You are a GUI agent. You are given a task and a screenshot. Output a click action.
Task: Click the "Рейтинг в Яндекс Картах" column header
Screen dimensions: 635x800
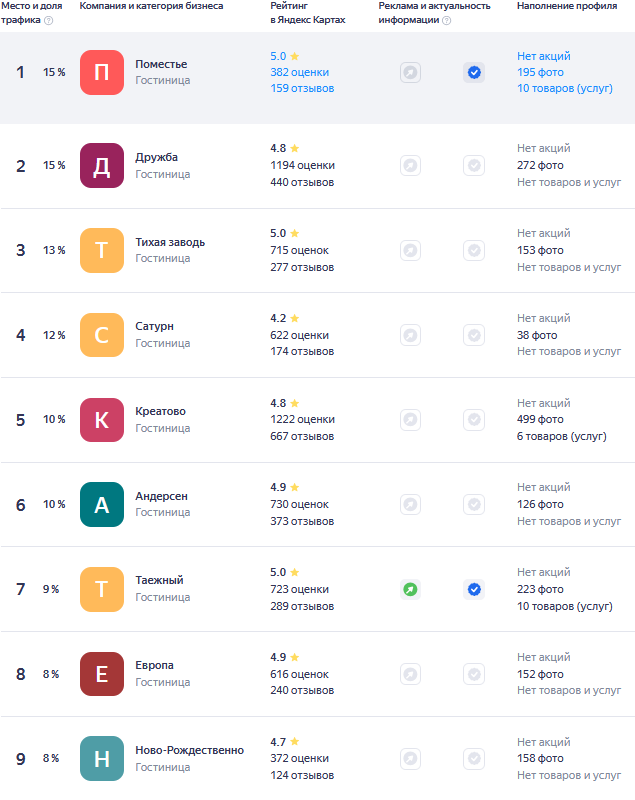(307, 13)
